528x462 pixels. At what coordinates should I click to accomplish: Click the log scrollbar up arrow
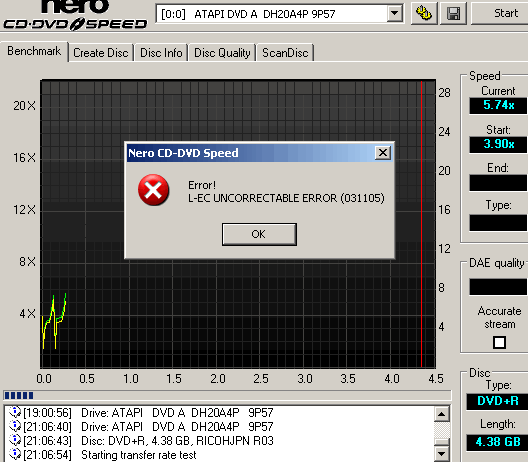point(442,414)
